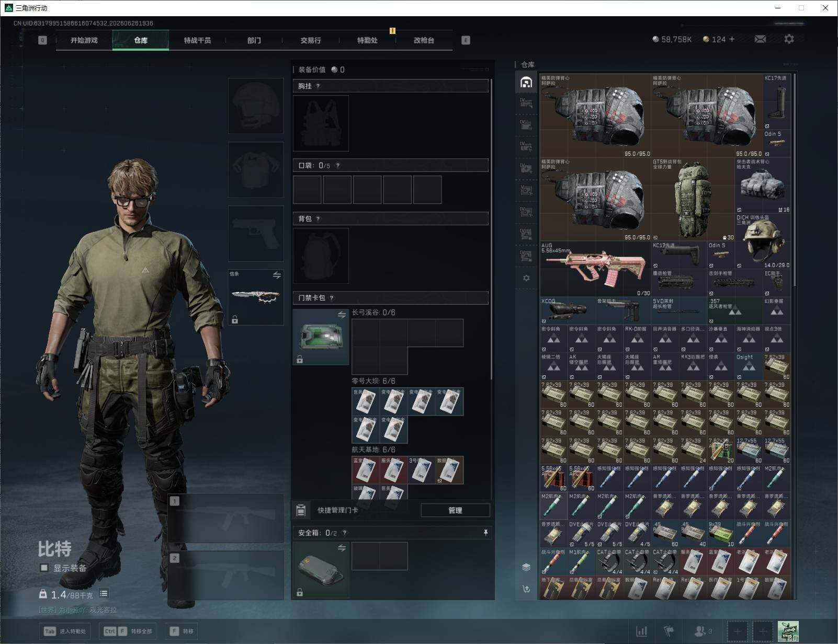Image resolution: width=838 pixels, height=644 pixels.
Task: Click the sort icon at the warehouse sidebar bottom
Action: (526, 589)
